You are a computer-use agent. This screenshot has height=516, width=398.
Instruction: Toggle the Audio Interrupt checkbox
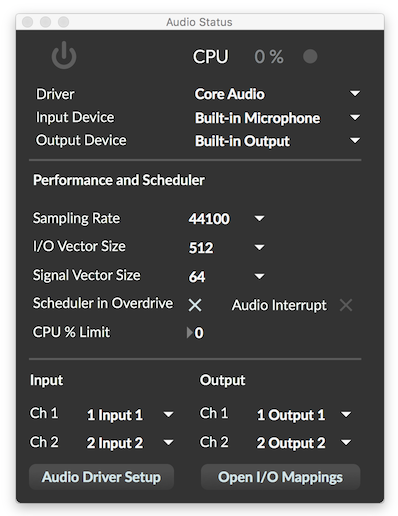(x=346, y=305)
